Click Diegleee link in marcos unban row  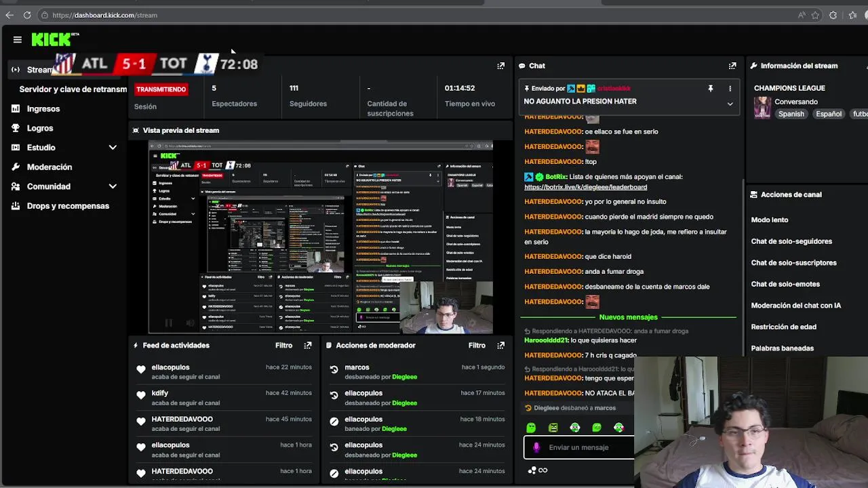pos(404,377)
